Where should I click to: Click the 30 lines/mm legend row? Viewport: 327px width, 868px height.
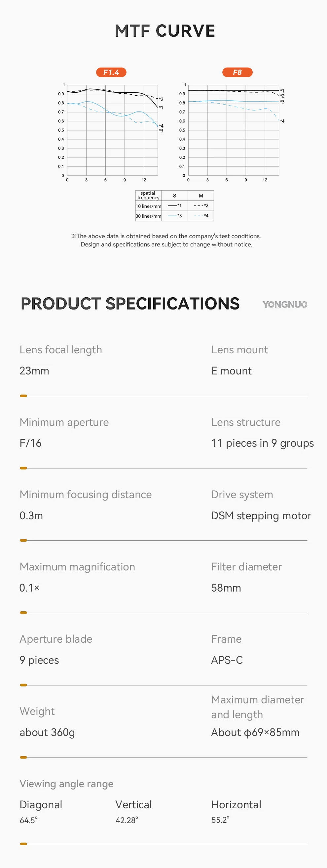174,216
